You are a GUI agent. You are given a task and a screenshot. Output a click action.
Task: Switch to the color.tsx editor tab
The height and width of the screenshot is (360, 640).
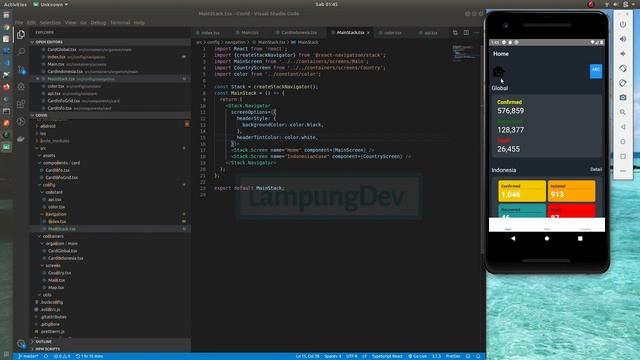[x=392, y=33]
